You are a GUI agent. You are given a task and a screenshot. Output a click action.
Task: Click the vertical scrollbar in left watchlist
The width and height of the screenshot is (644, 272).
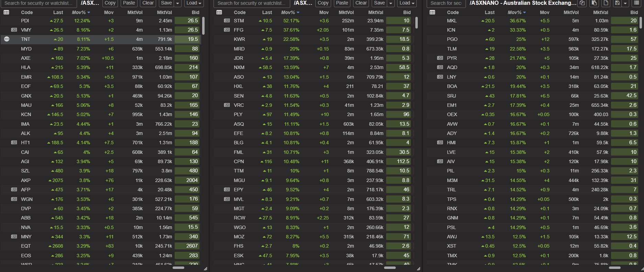coord(203,26)
